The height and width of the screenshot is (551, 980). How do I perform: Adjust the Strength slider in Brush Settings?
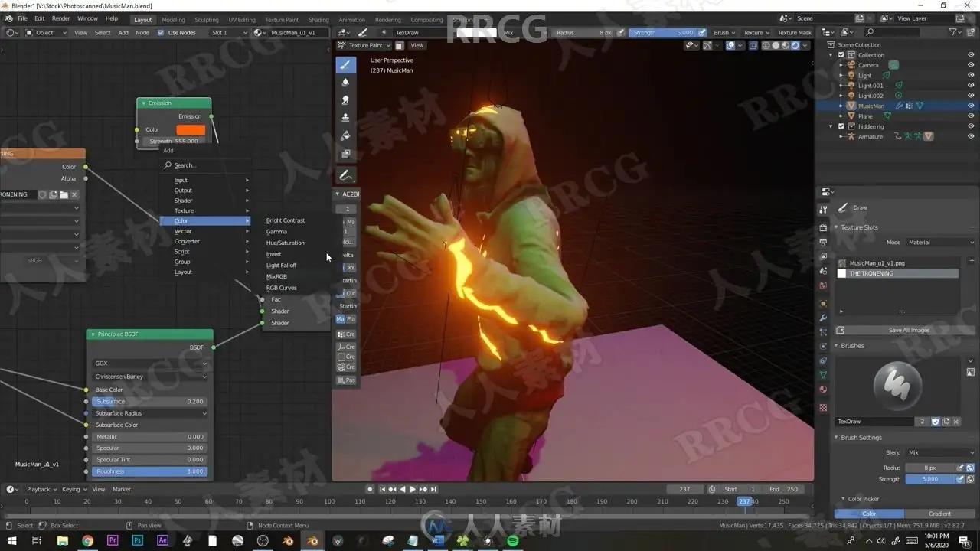[930, 479]
